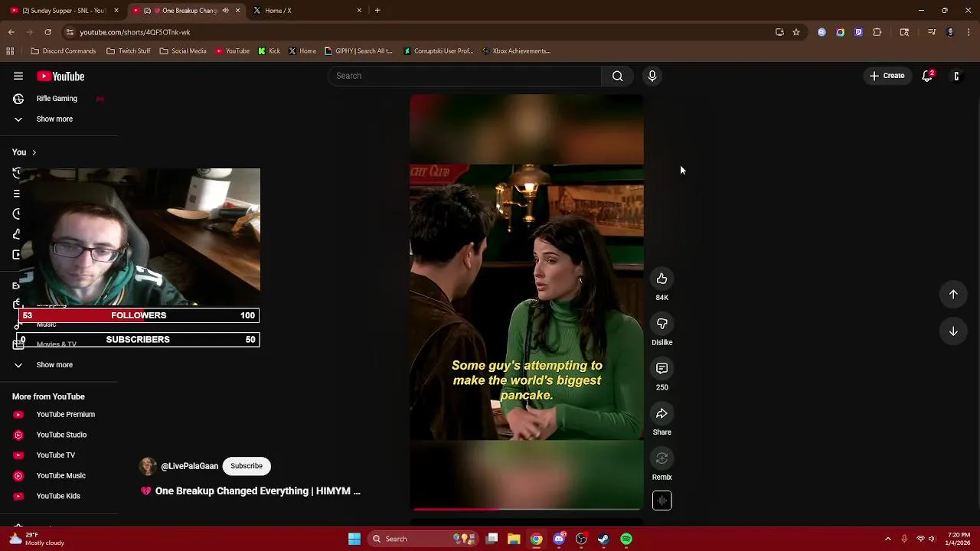Show hidden system tray icons chevron
Viewport: 980px width, 551px height.
click(887, 539)
